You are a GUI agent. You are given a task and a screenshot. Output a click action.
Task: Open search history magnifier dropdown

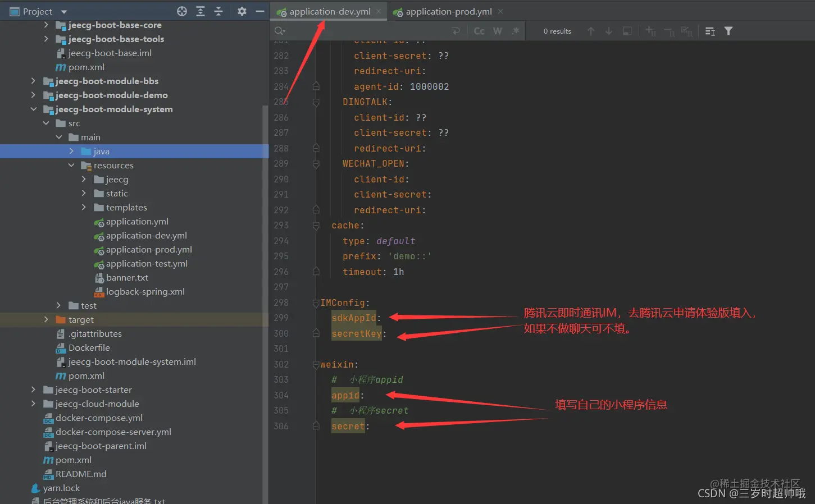pos(280,31)
